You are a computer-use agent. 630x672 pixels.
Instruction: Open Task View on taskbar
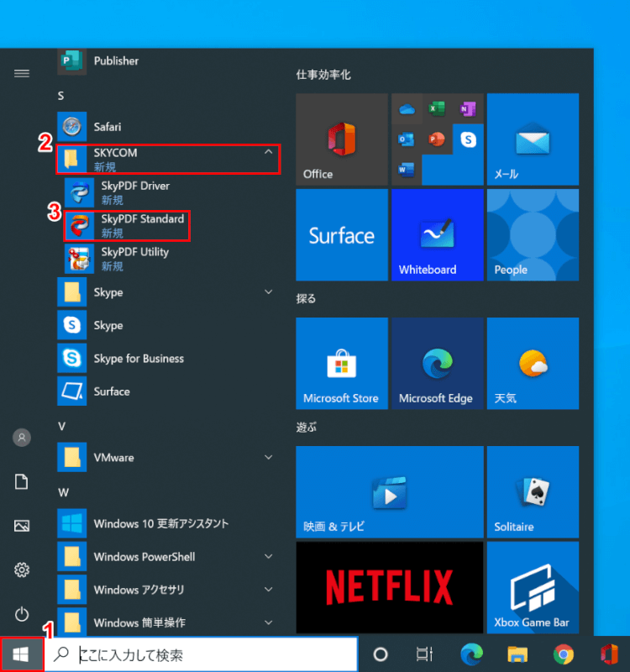coord(424,654)
